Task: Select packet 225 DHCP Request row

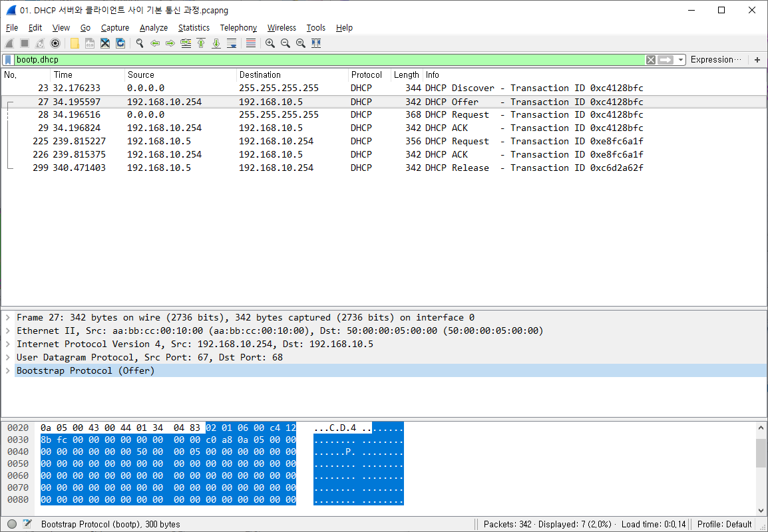Action: click(384, 141)
